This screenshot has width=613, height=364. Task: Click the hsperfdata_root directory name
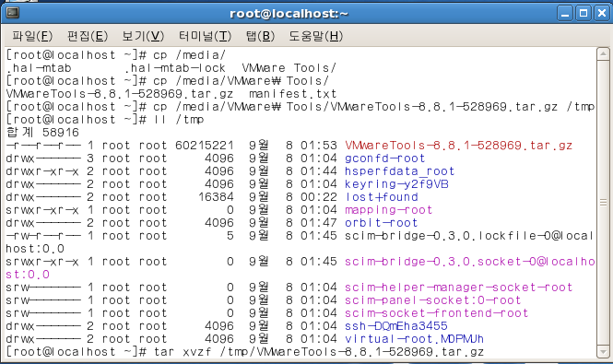coord(399,171)
